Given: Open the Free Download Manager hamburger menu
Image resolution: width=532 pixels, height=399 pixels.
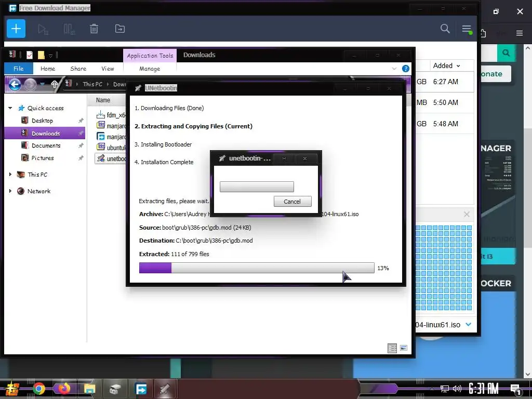Looking at the screenshot, I should point(467,29).
